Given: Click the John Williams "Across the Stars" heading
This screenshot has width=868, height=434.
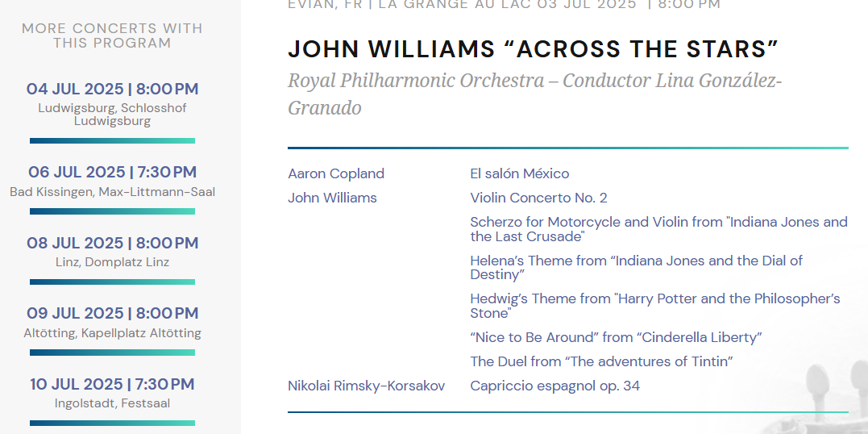Looking at the screenshot, I should 533,49.
